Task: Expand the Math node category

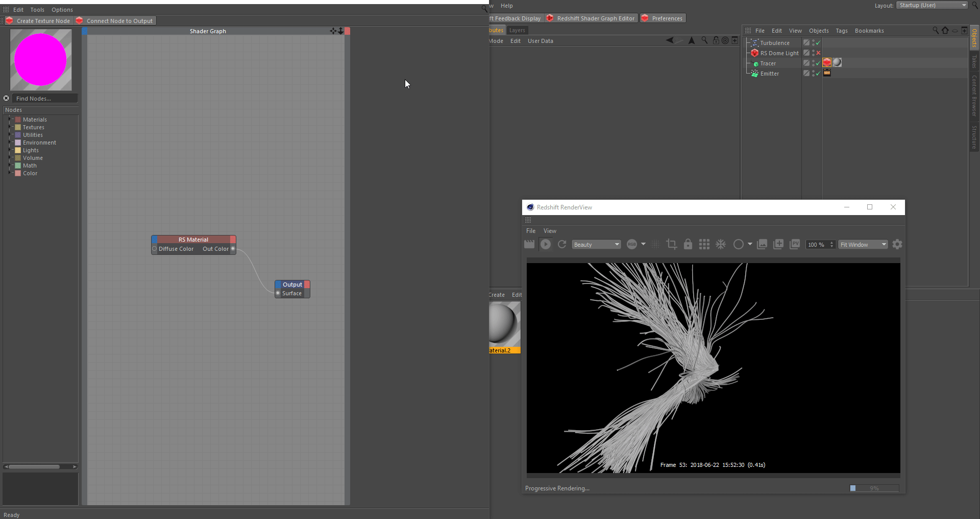Action: 10,166
